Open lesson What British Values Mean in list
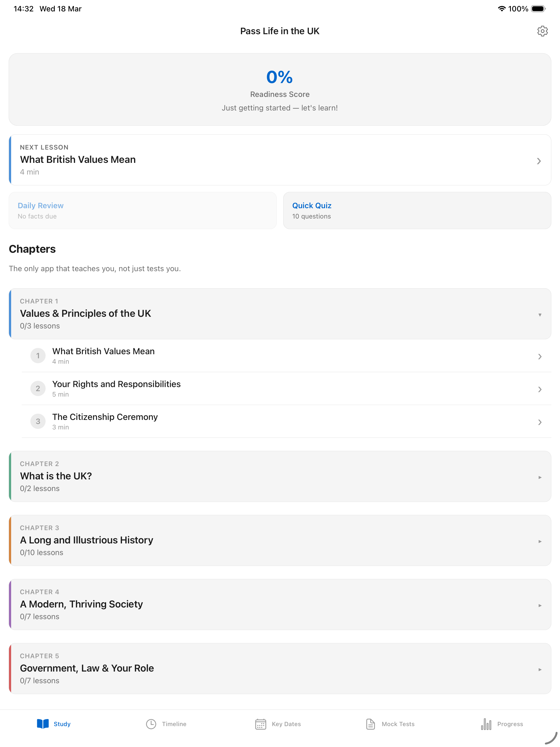Image resolution: width=560 pixels, height=747 pixels. click(x=286, y=356)
